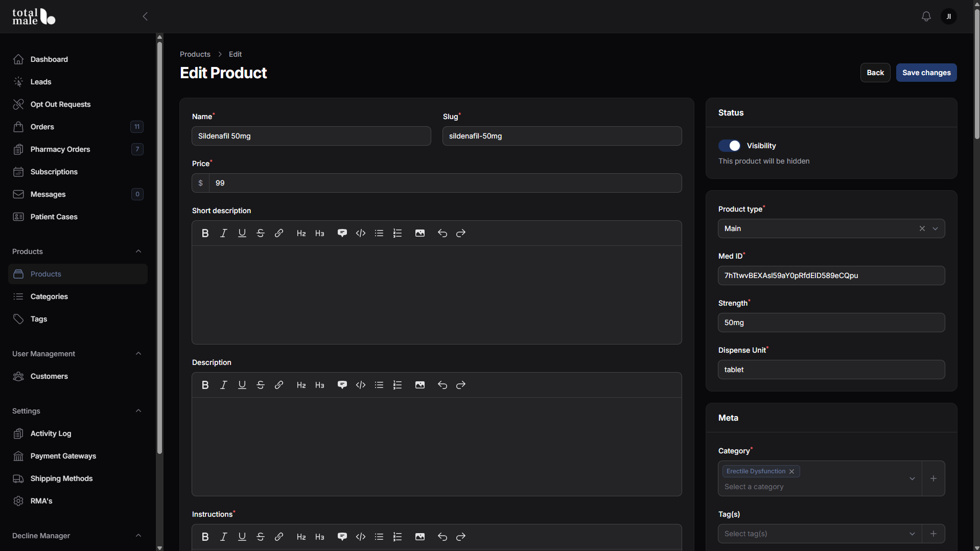
Task: Click the Products breadcrumb link
Action: [x=195, y=54]
